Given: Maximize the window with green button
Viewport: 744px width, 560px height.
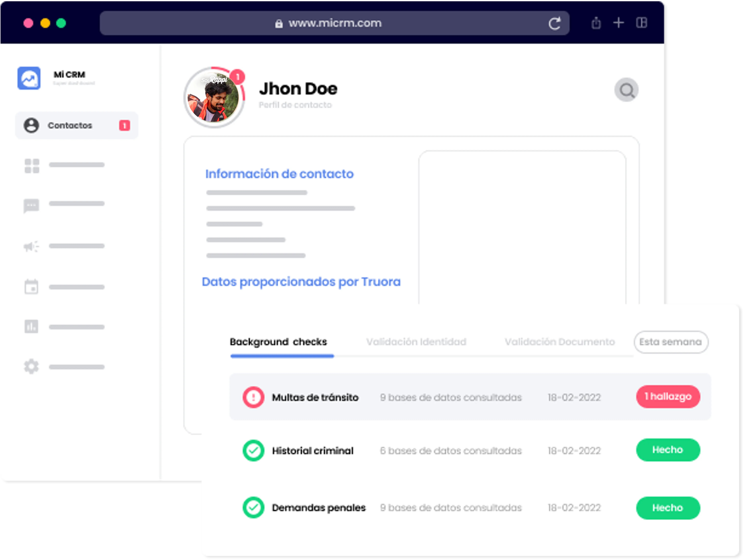Looking at the screenshot, I should point(61,23).
